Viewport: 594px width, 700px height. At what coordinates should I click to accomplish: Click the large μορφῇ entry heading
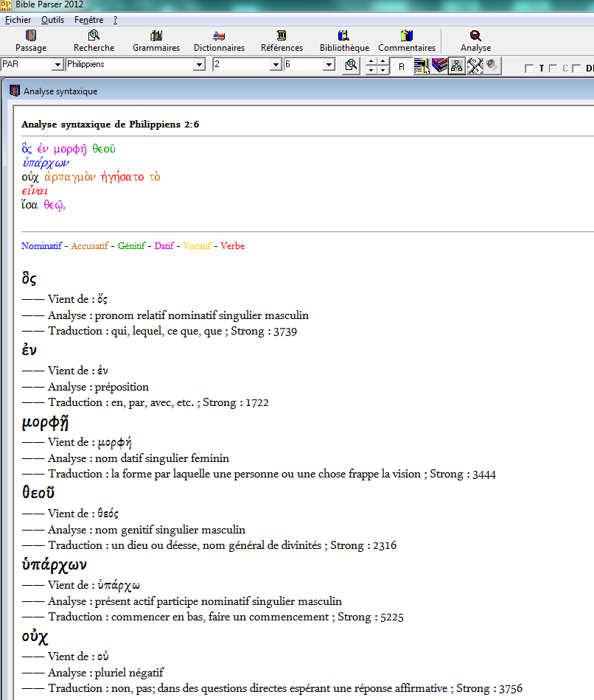click(45, 421)
